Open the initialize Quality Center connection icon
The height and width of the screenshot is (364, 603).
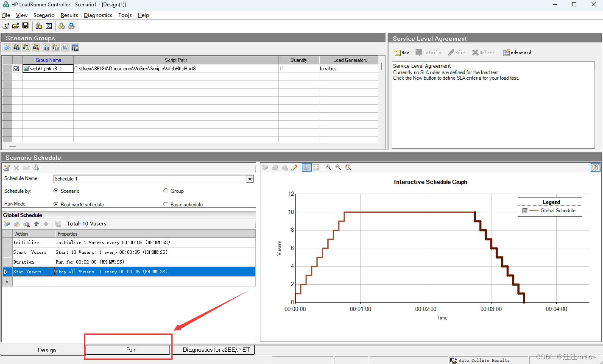(x=49, y=26)
